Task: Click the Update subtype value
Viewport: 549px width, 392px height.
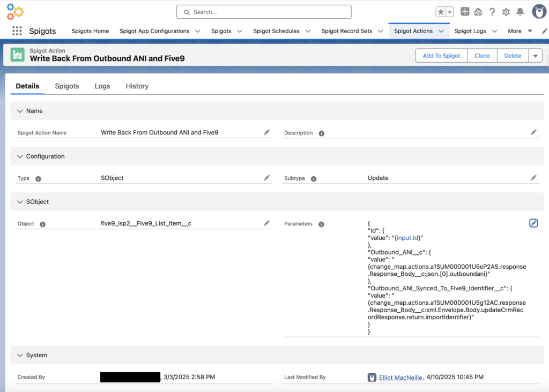Action: [378, 178]
